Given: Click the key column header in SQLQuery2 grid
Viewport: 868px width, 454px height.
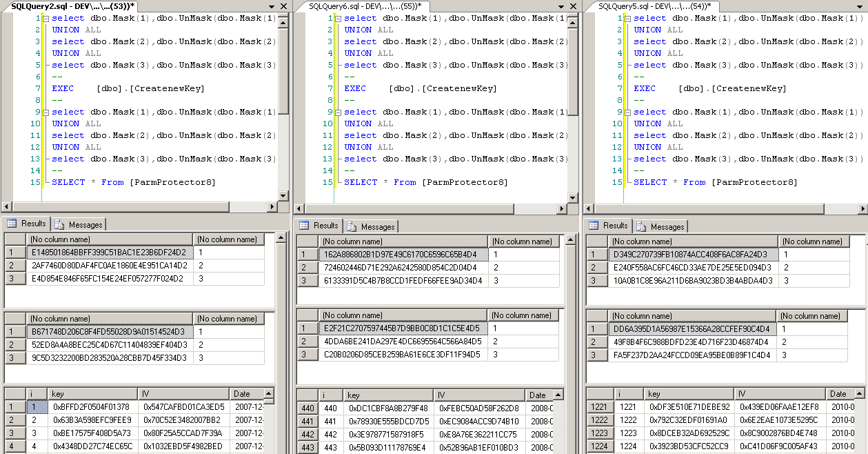Looking at the screenshot, I should tap(93, 394).
